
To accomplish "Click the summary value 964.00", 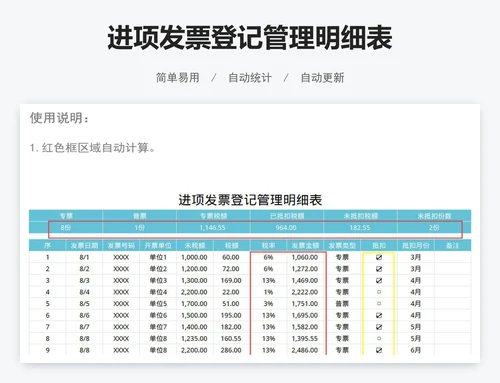I will (x=286, y=228).
